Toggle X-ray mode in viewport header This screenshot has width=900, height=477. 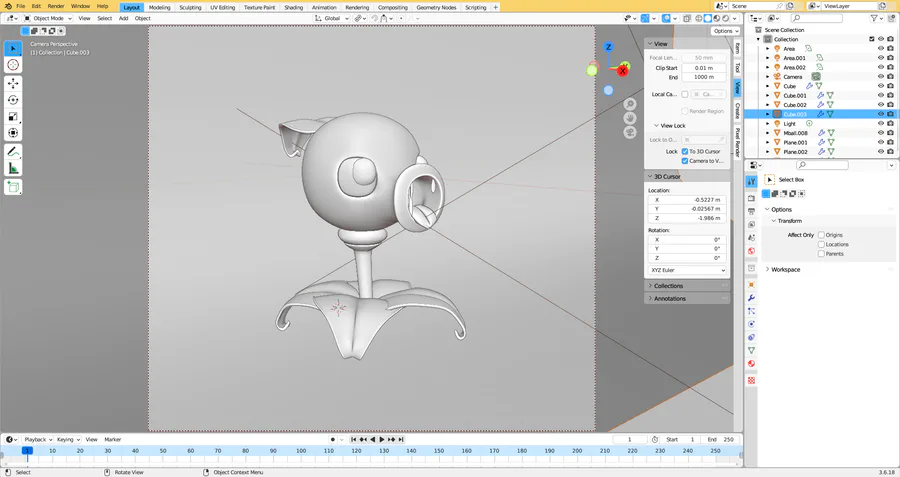[x=687, y=18]
